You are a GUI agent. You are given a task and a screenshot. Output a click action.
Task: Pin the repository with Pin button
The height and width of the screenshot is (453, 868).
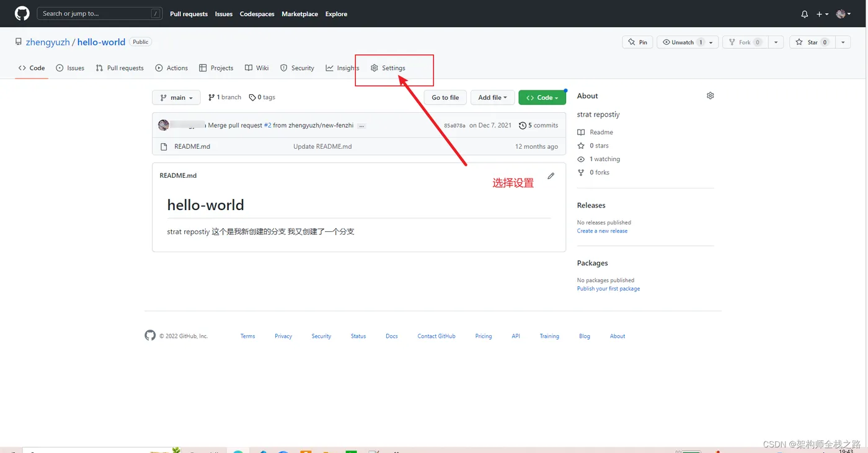[637, 42]
